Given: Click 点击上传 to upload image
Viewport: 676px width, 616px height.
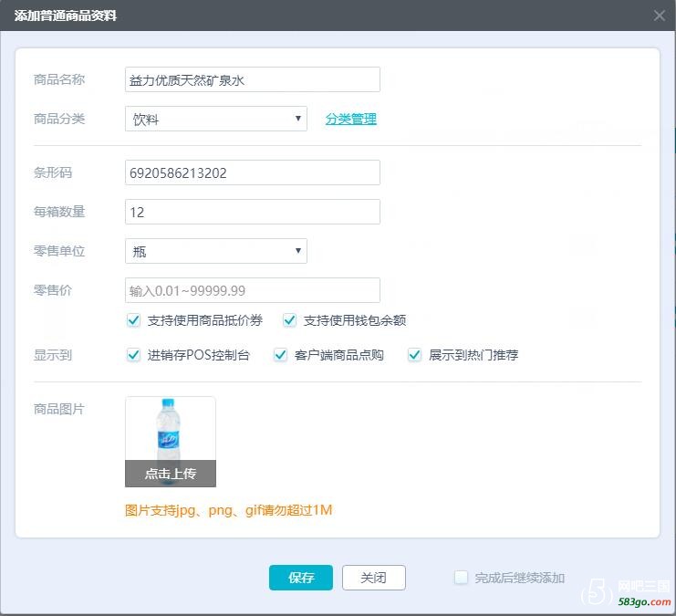Looking at the screenshot, I should 171,474.
